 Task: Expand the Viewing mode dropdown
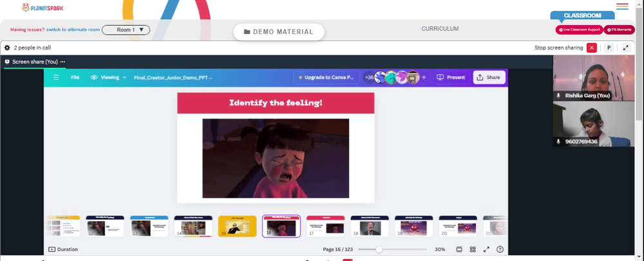108,77
